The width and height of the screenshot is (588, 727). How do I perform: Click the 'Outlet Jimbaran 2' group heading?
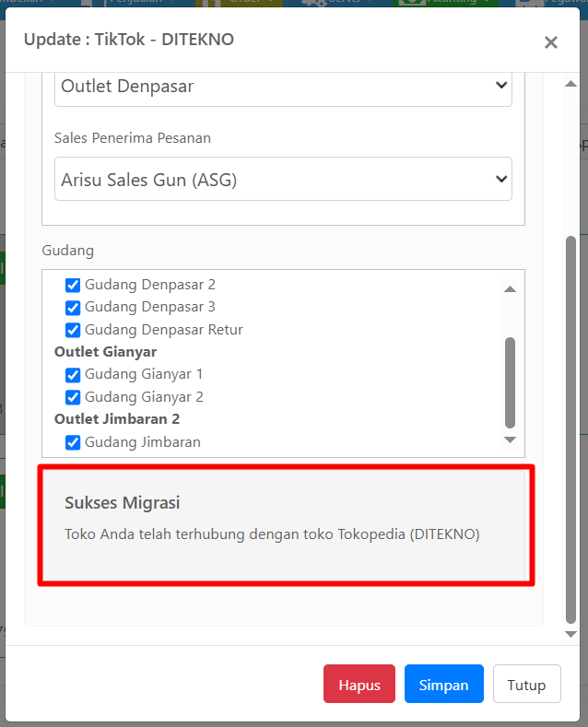(x=117, y=419)
